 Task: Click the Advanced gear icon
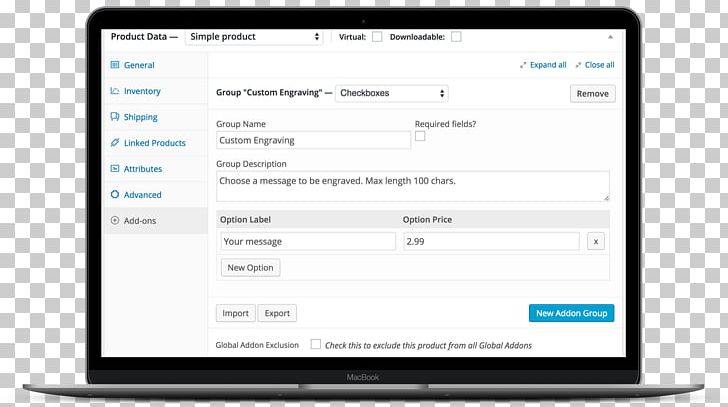point(115,194)
